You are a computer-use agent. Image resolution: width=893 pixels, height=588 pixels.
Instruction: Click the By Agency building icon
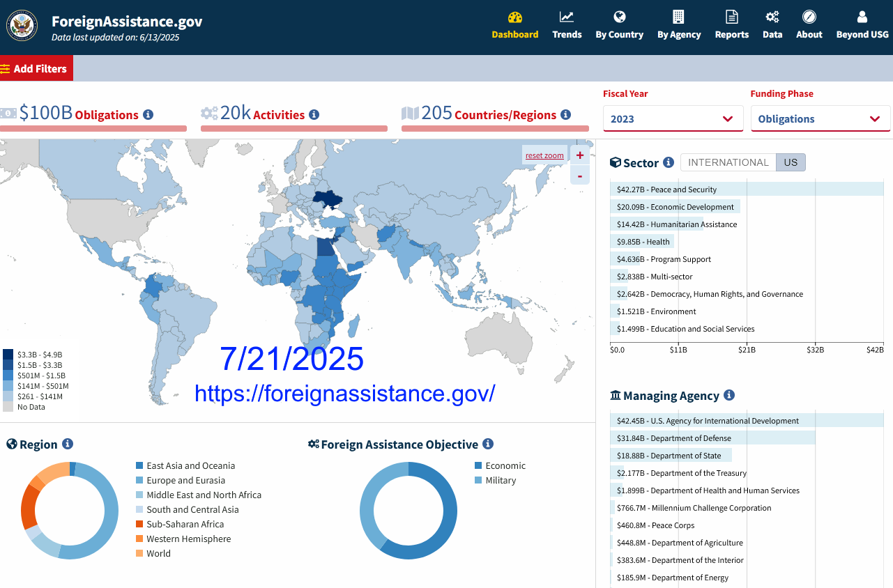click(678, 17)
